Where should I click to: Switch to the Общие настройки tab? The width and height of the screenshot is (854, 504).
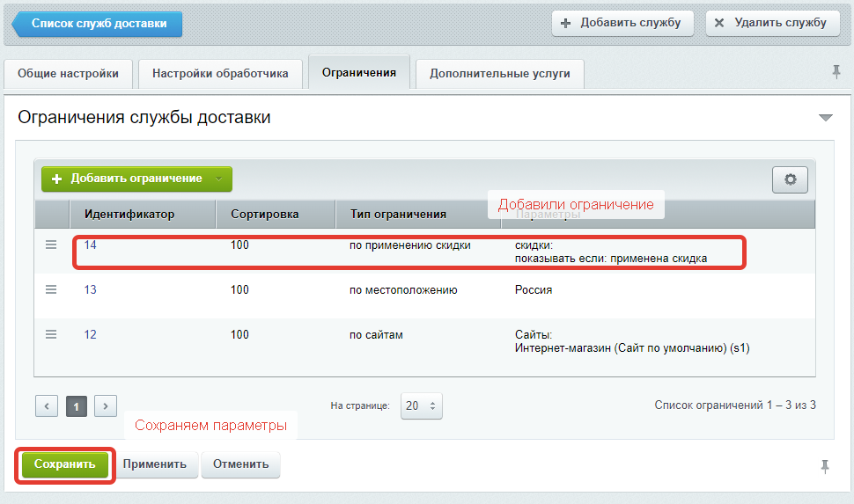(x=68, y=74)
